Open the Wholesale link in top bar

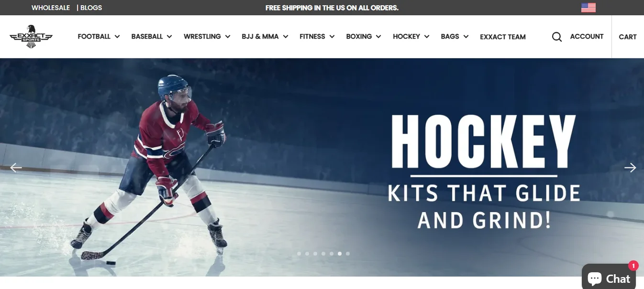[51, 8]
